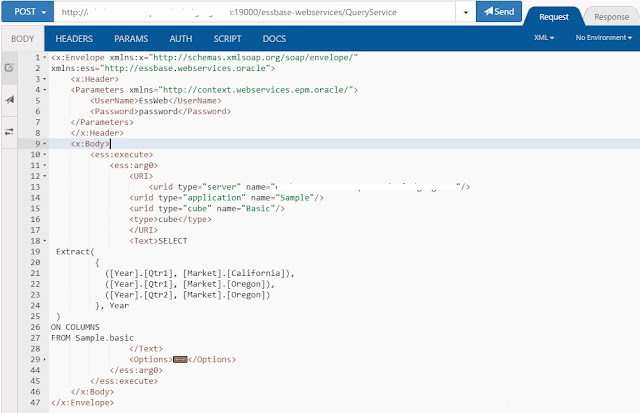Viewport: 640px width, 413px height.
Task: Click the Password value on line 6
Action: [x=158, y=111]
